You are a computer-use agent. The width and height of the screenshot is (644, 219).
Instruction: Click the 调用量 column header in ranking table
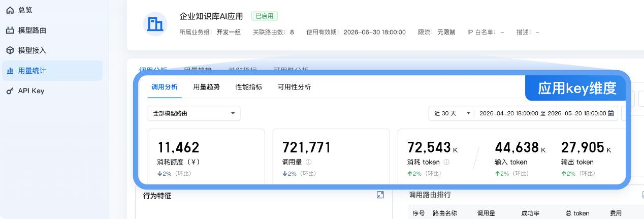click(486, 213)
